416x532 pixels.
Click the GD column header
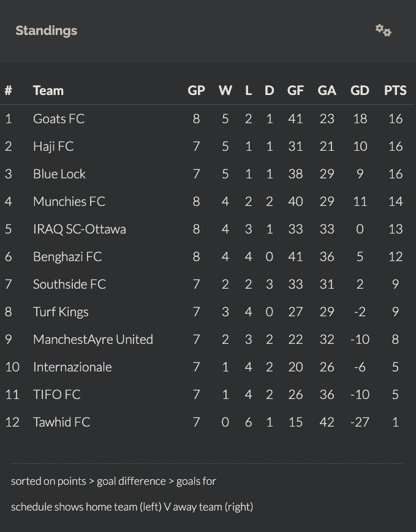point(360,91)
